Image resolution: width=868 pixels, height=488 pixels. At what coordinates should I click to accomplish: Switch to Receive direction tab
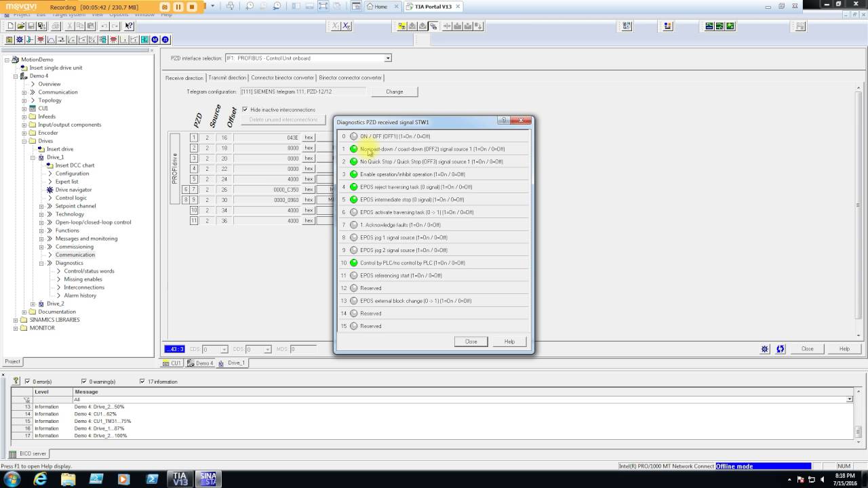tap(184, 78)
